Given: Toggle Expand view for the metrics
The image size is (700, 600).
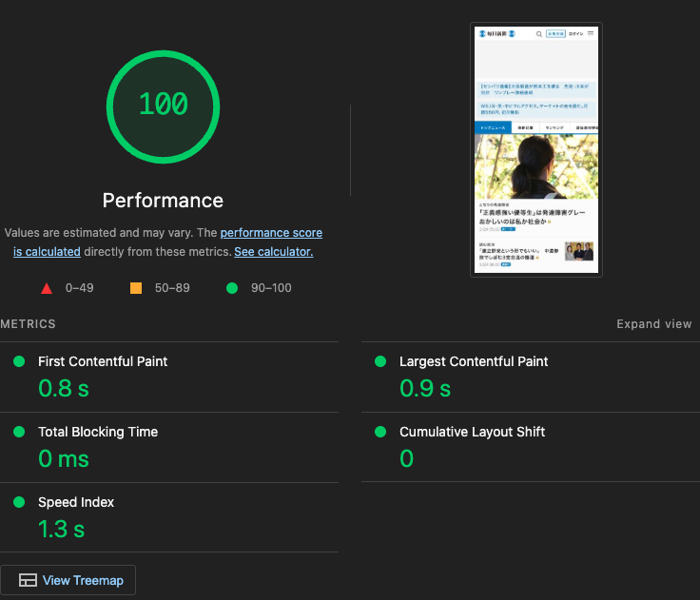Looking at the screenshot, I should click(653, 324).
